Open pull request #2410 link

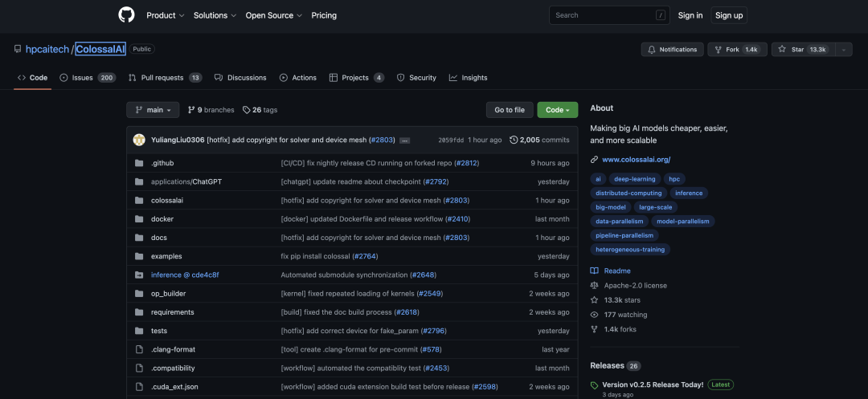click(458, 219)
